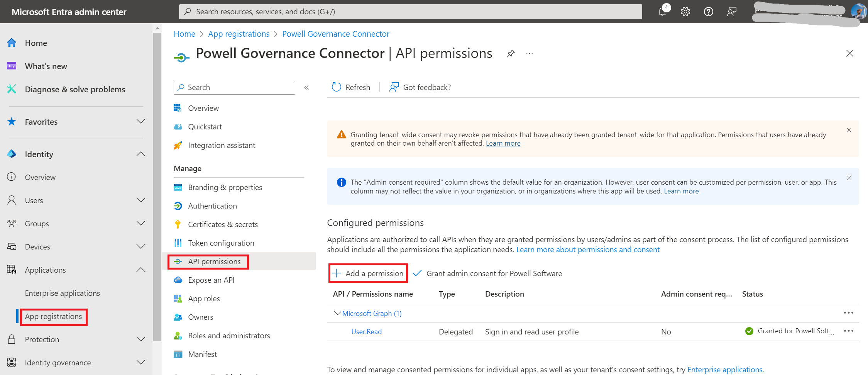Open Enterprise applications link at bottom
This screenshot has width=868, height=375.
pyautogui.click(x=725, y=370)
